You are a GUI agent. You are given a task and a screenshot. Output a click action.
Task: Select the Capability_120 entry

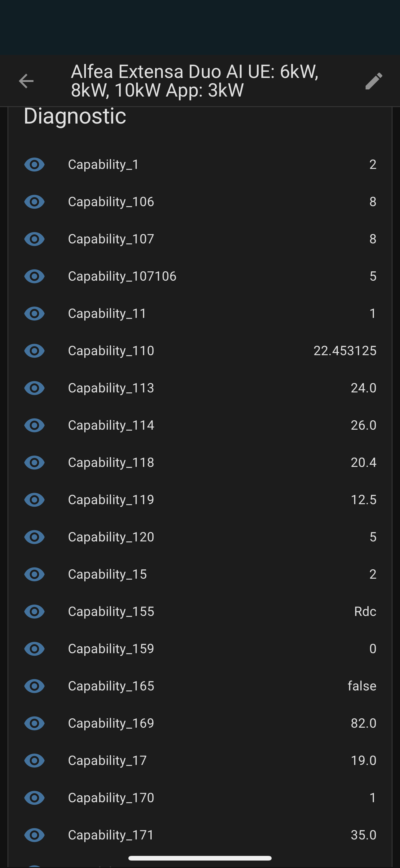200,537
